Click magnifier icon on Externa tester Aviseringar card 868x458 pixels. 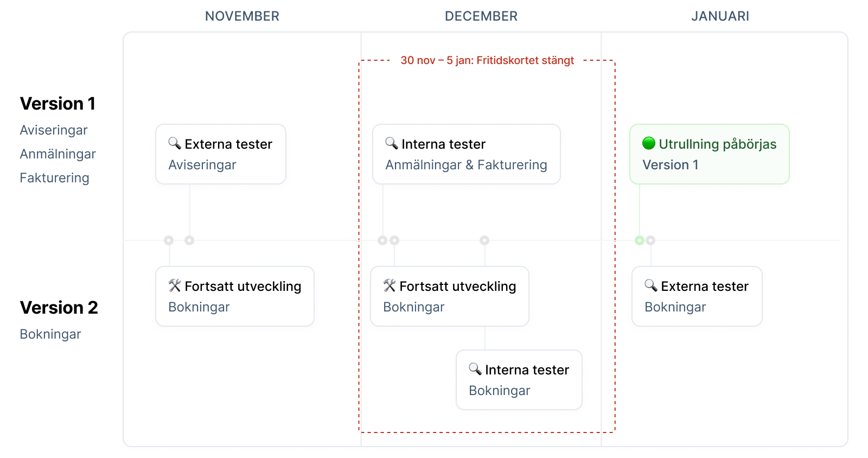tap(174, 143)
